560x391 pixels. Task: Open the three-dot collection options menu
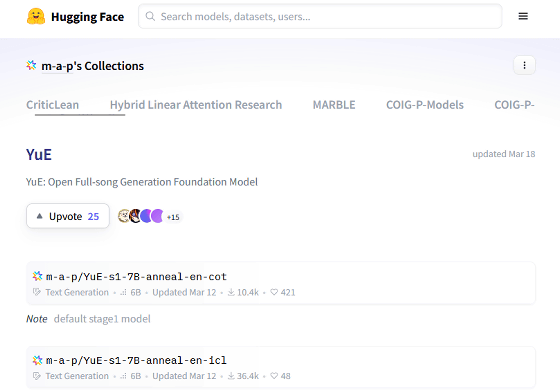coord(524,65)
